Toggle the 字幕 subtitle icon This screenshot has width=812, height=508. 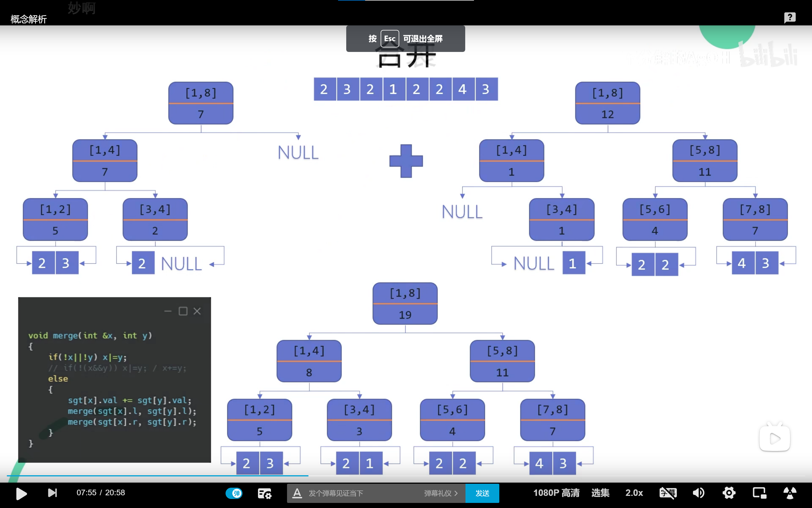(x=668, y=493)
